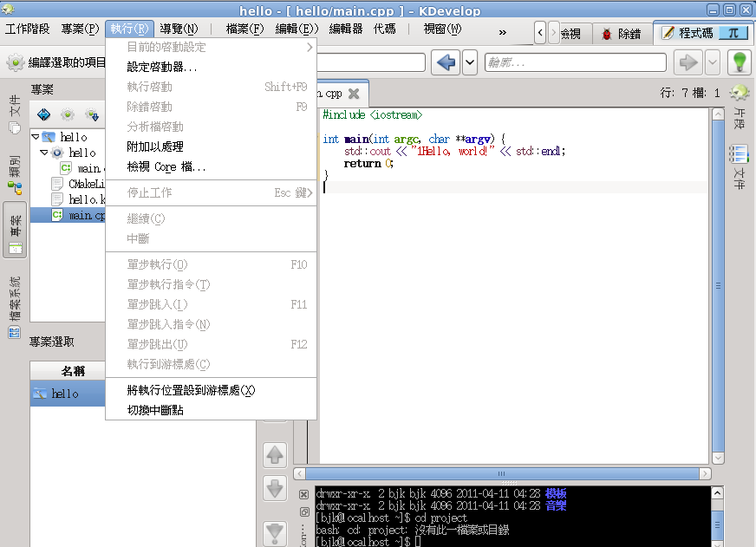Screen dimensions: 756x547
Task: Click the KDevelop gear icon beside line indicator
Action: [x=740, y=92]
